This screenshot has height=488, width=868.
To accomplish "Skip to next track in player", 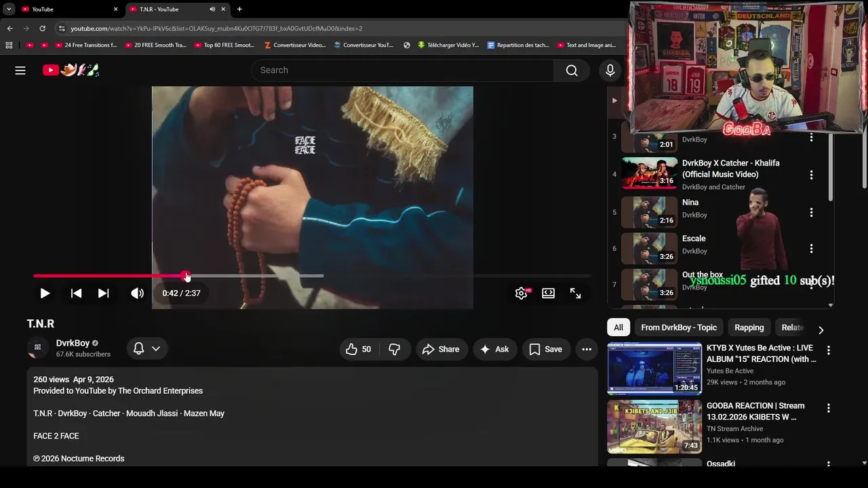I will pos(103,293).
